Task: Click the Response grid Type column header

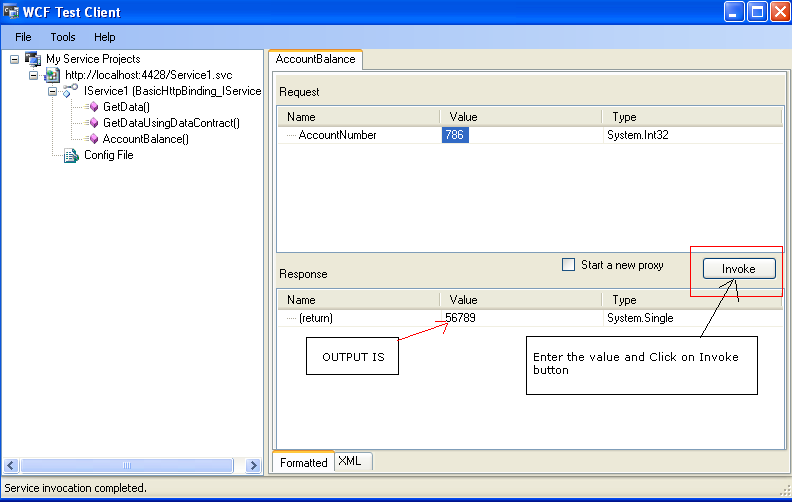Action: tap(692, 300)
